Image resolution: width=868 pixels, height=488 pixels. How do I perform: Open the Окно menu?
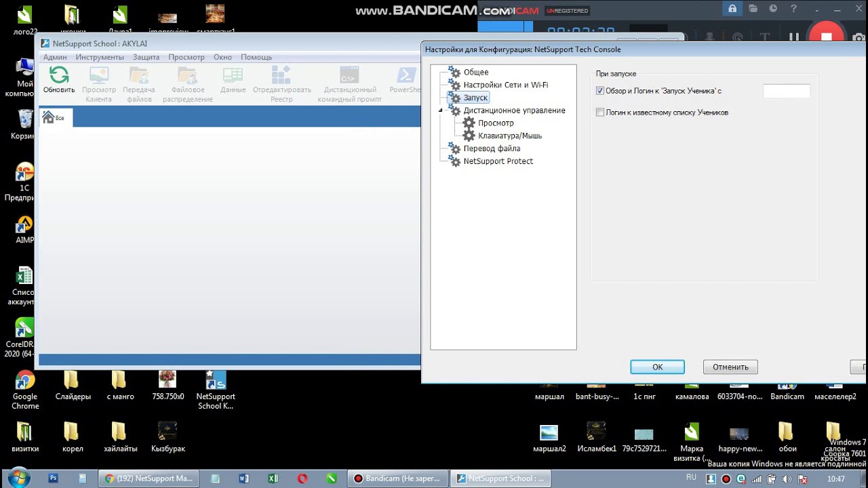222,58
